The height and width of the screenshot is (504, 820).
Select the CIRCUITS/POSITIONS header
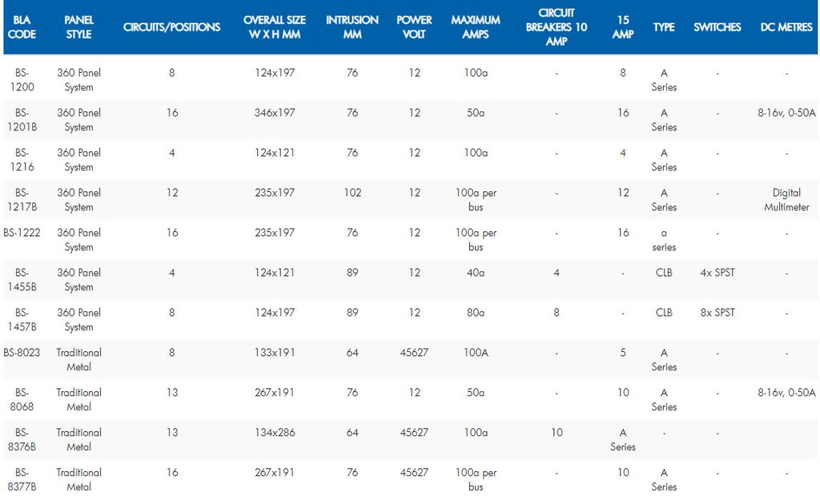pyautogui.click(x=172, y=27)
